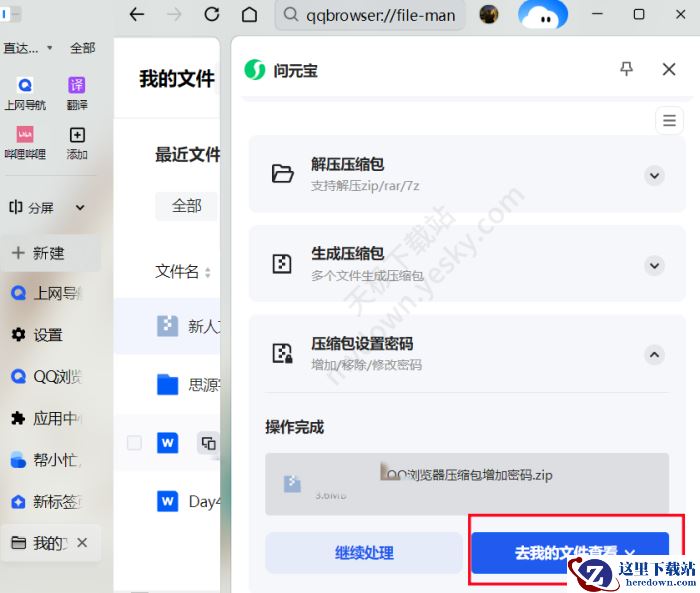Focus the qqbrowser://file-man address bar
This screenshot has width=700, height=593.
point(370,15)
